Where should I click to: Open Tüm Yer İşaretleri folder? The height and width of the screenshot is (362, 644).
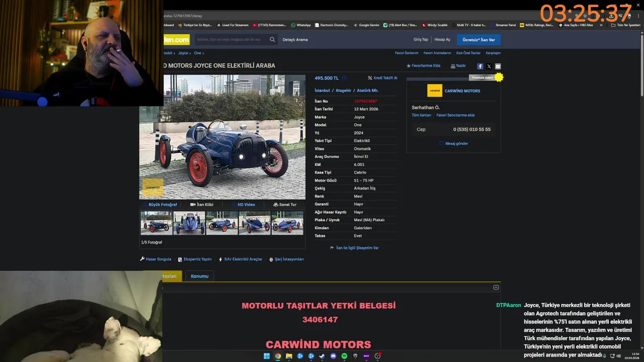(625, 25)
